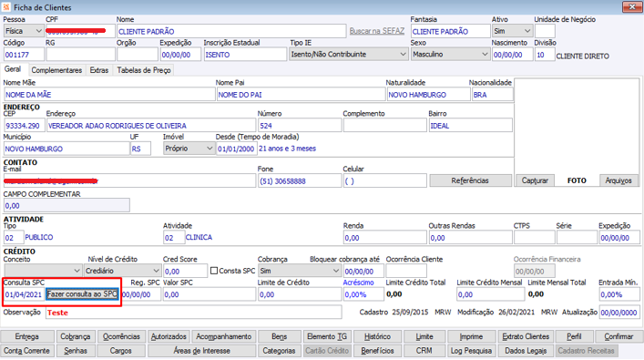Open the Pessoa dropdown showing Física
Screen dimensions: 644x360
pyautogui.click(x=24, y=31)
